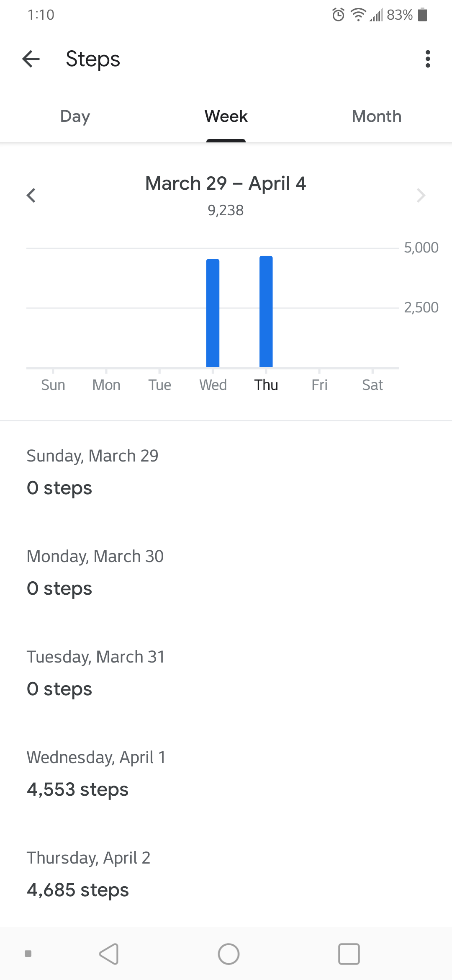Image resolution: width=452 pixels, height=980 pixels.
Task: Open Tuesday, March 31 steps entry
Action: pyautogui.click(x=226, y=673)
